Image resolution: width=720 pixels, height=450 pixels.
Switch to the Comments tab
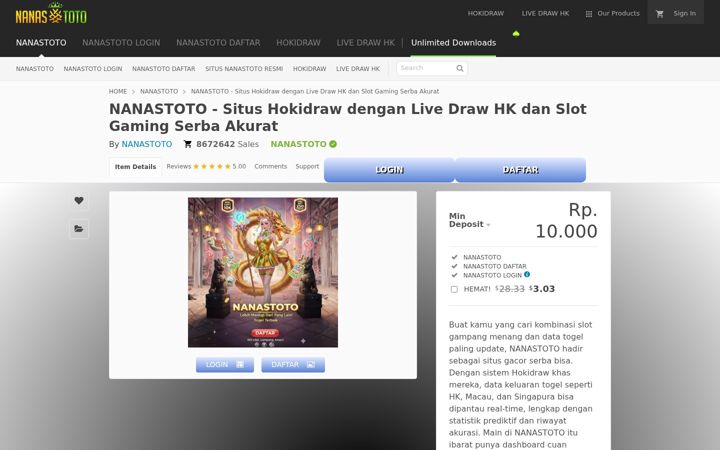click(x=270, y=166)
